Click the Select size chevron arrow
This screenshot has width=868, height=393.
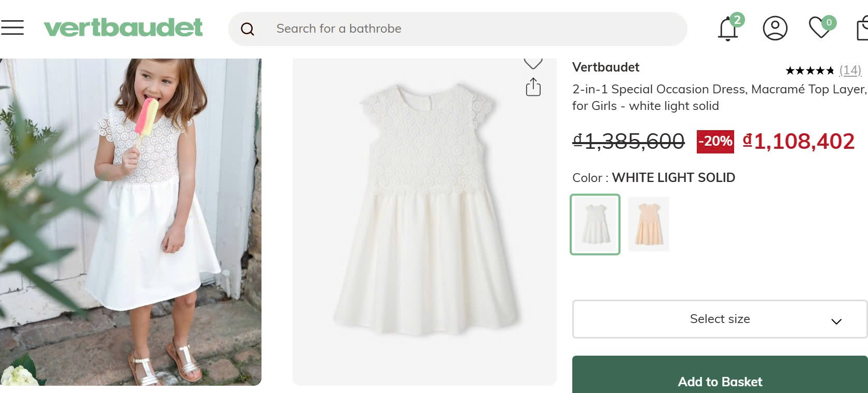(836, 321)
